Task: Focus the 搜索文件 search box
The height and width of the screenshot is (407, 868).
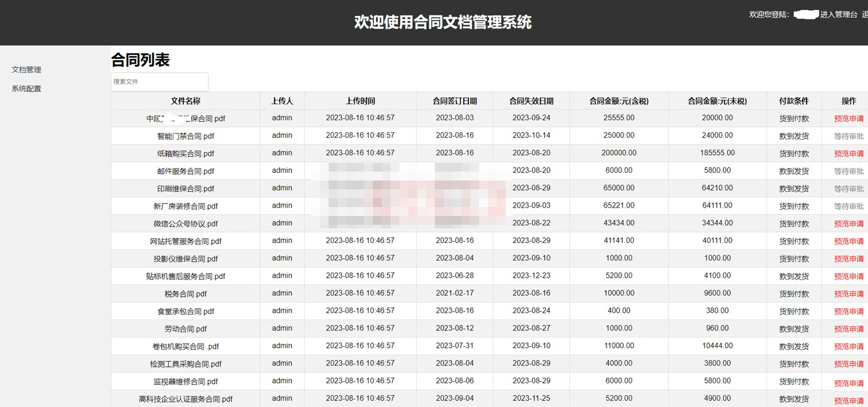Action: pyautogui.click(x=159, y=81)
